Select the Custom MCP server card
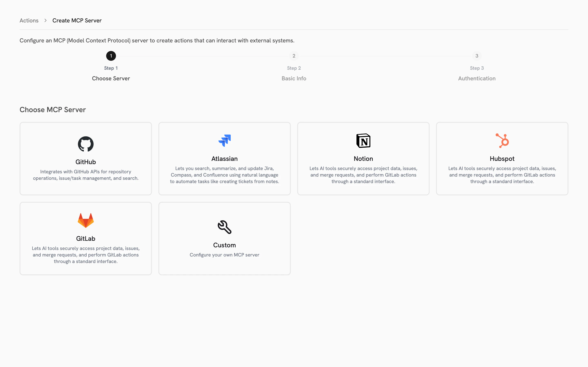 [x=224, y=238]
